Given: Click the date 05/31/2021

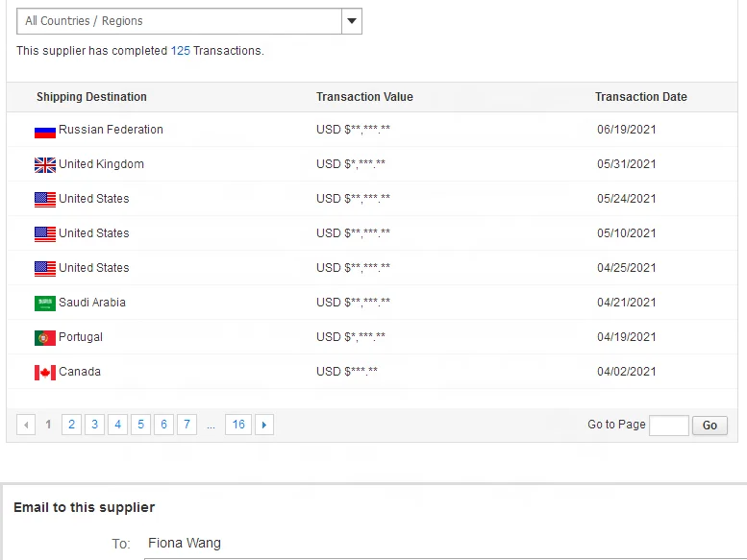Looking at the screenshot, I should [x=627, y=164].
